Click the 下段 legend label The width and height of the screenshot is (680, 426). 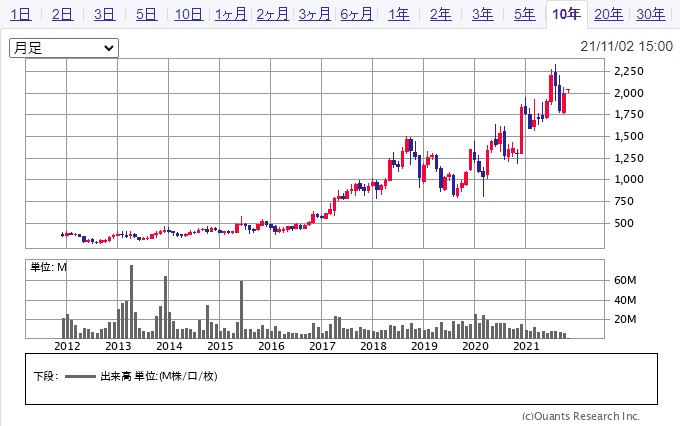pyautogui.click(x=46, y=376)
